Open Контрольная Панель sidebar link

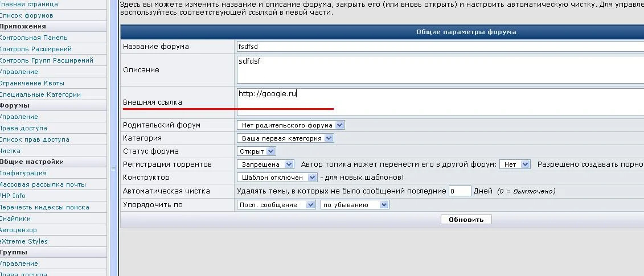[33, 38]
